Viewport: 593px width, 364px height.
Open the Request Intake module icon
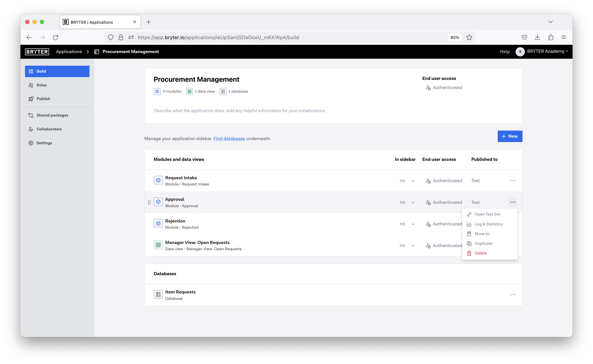click(x=158, y=180)
